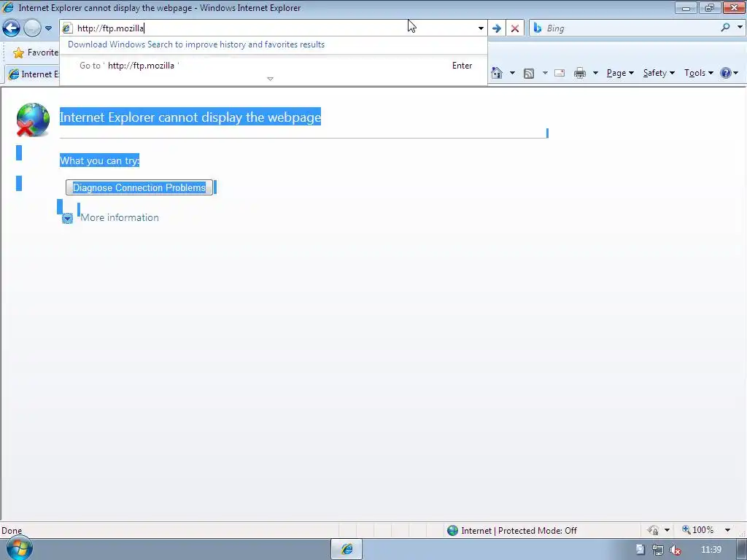Click the More information text
This screenshot has height=560, width=747.
[120, 217]
